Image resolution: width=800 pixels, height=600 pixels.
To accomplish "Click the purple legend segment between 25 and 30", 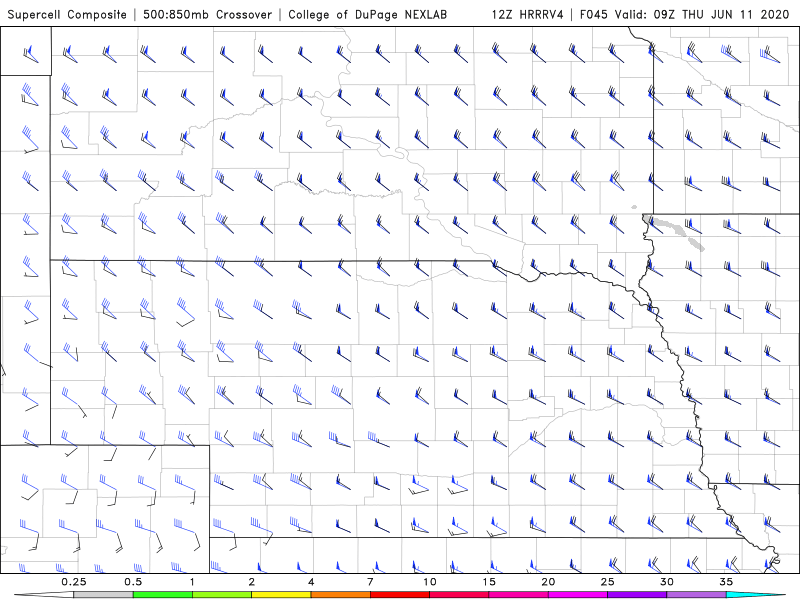I will click(637, 595).
